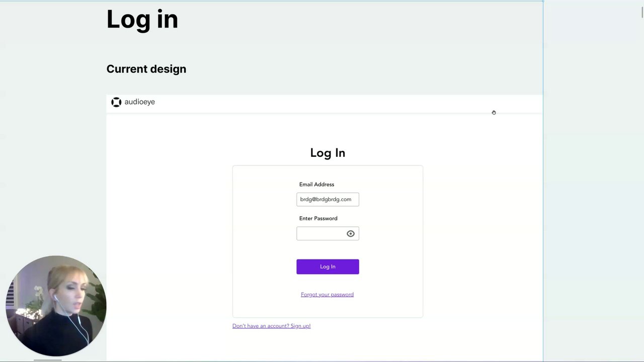This screenshot has width=644, height=362.
Task: Select the Current design heading
Action: tap(146, 69)
